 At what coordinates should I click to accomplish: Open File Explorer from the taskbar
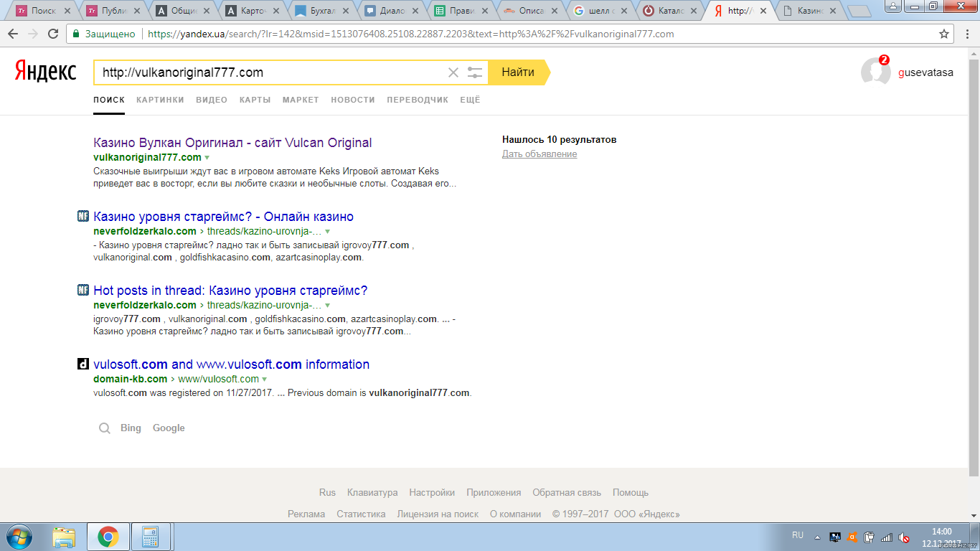[x=64, y=537]
